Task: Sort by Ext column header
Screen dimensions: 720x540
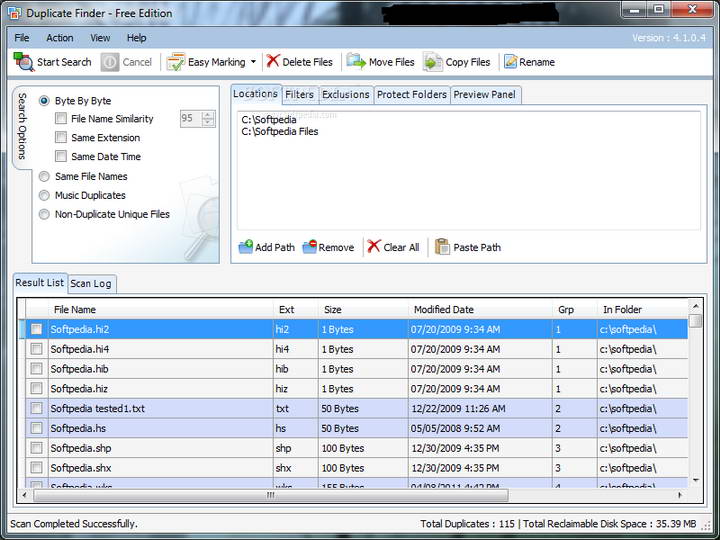Action: pos(296,309)
